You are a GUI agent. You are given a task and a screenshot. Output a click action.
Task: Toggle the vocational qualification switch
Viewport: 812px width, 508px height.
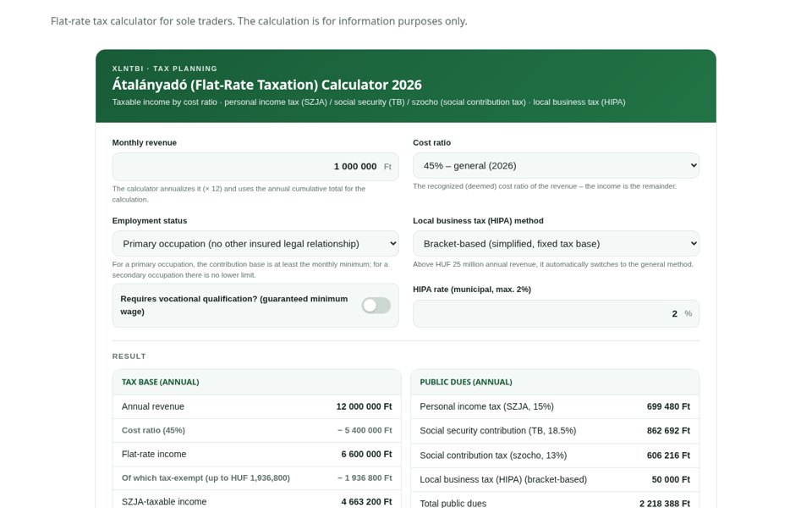[376, 306]
